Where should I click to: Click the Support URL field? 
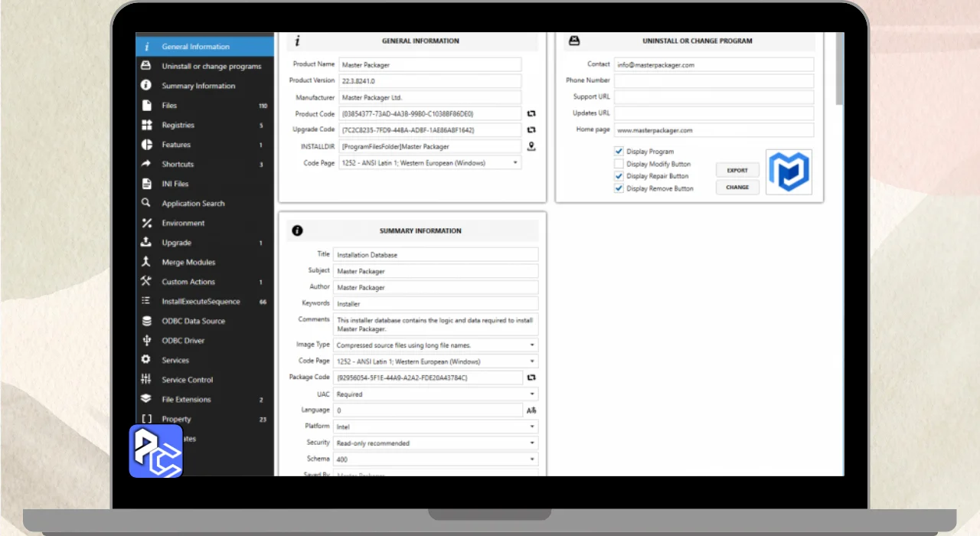(714, 97)
